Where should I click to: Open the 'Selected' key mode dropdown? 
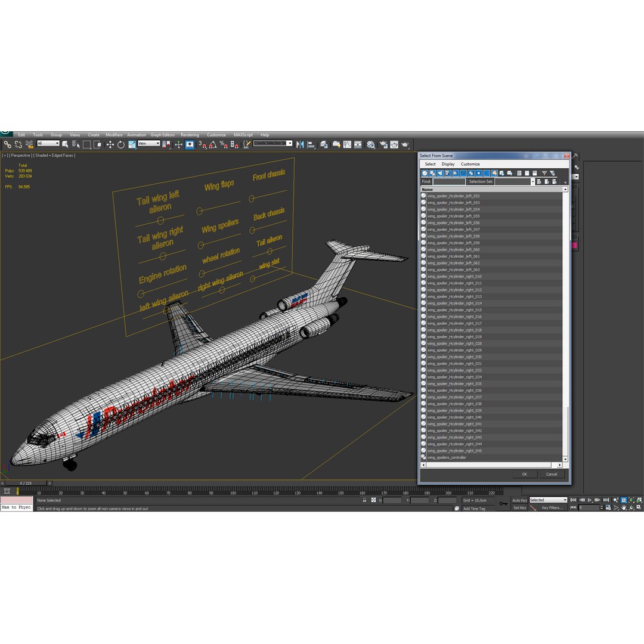(x=548, y=500)
